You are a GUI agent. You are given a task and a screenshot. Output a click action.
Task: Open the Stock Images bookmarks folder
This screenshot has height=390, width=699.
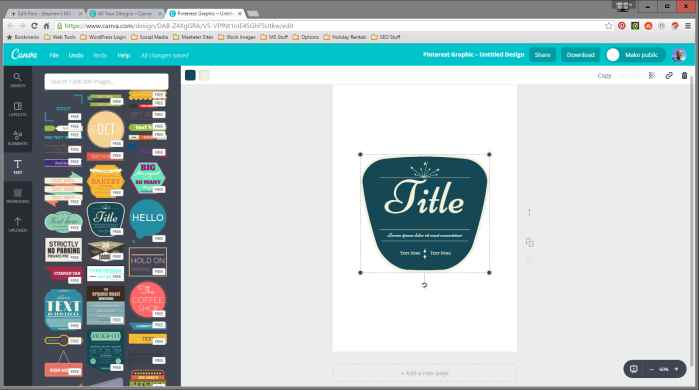tap(237, 37)
